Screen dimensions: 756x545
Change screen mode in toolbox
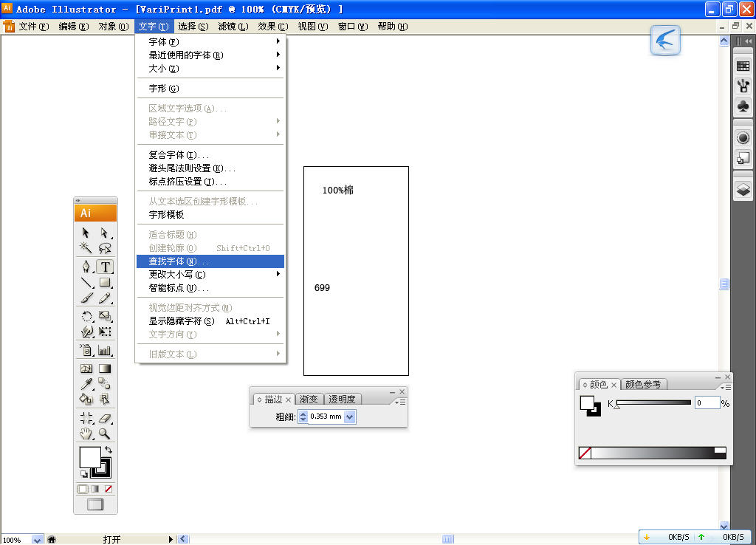pos(95,504)
